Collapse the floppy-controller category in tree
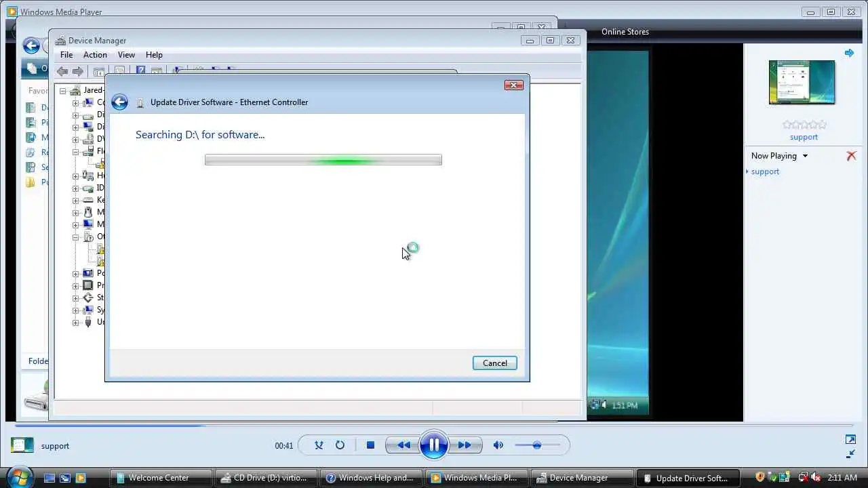 coord(76,152)
